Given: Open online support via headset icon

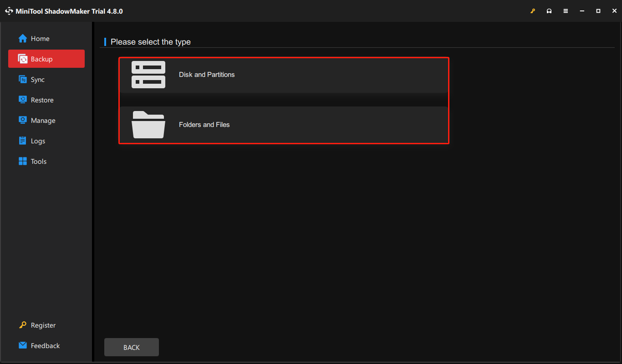Looking at the screenshot, I should (x=549, y=10).
